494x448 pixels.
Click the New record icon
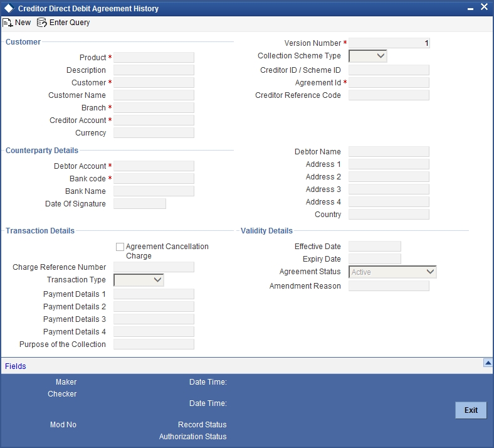coord(8,23)
